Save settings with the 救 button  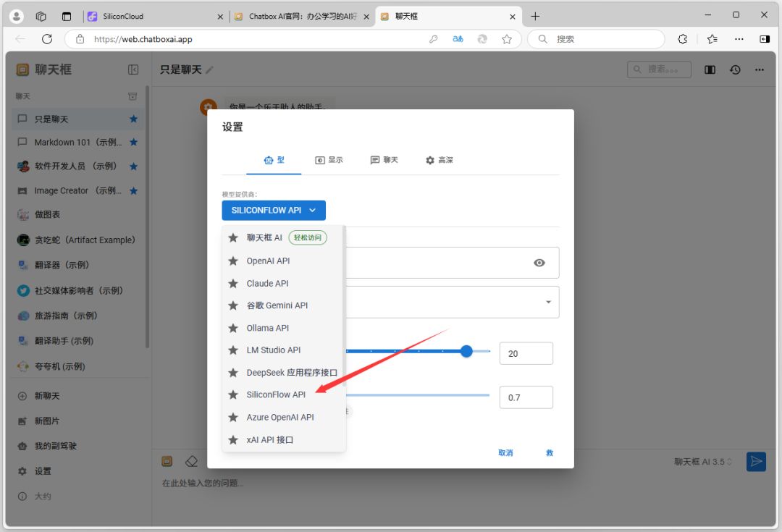click(550, 452)
